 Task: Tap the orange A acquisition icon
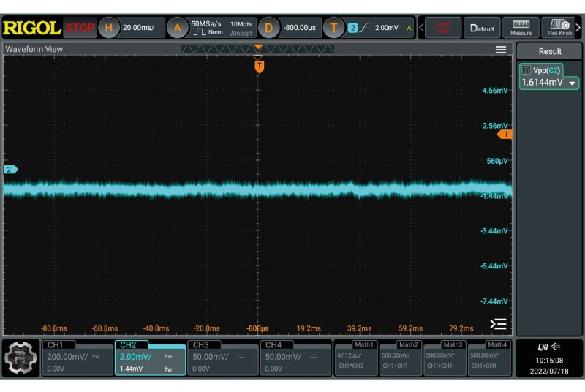(x=176, y=28)
